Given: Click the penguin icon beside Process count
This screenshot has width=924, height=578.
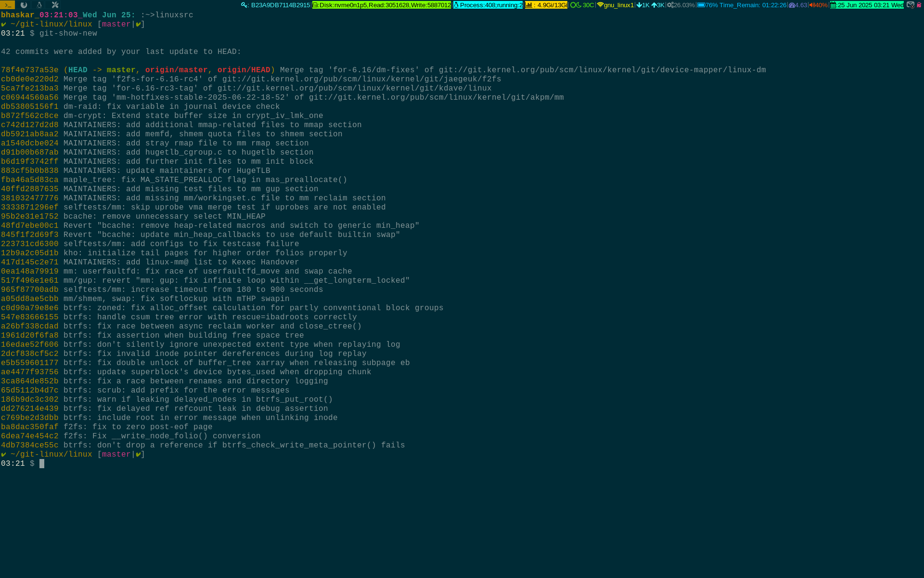Looking at the screenshot, I should [x=456, y=5].
